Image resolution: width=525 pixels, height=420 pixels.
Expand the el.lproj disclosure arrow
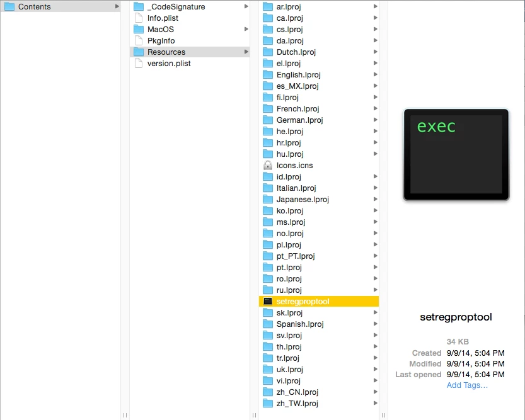point(376,63)
